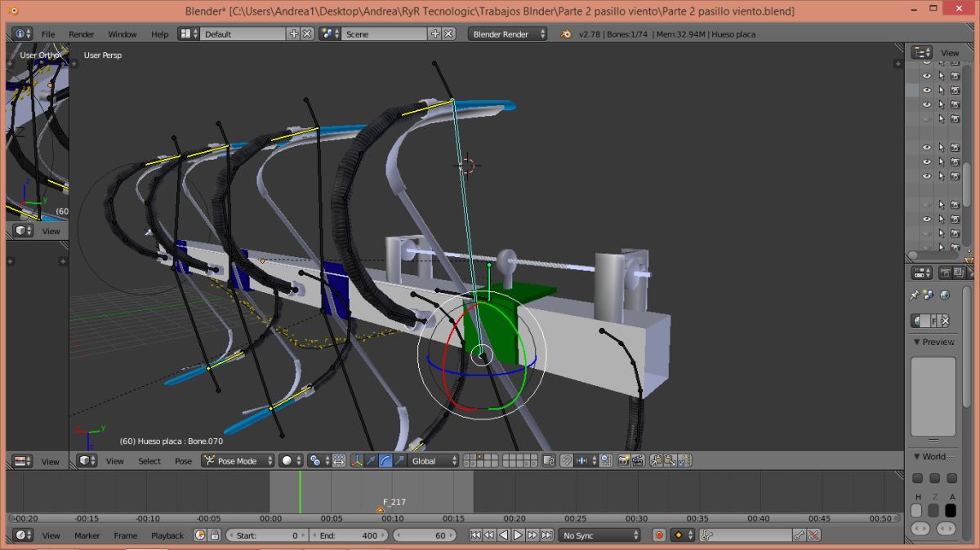Image resolution: width=980 pixels, height=550 pixels.
Task: Open the Render menu
Action: 81,34
